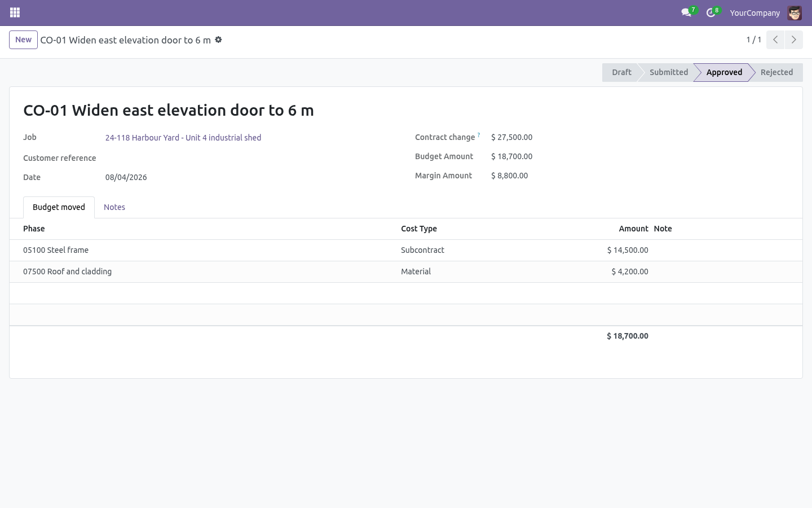Sort the table by Amount column

pos(633,229)
